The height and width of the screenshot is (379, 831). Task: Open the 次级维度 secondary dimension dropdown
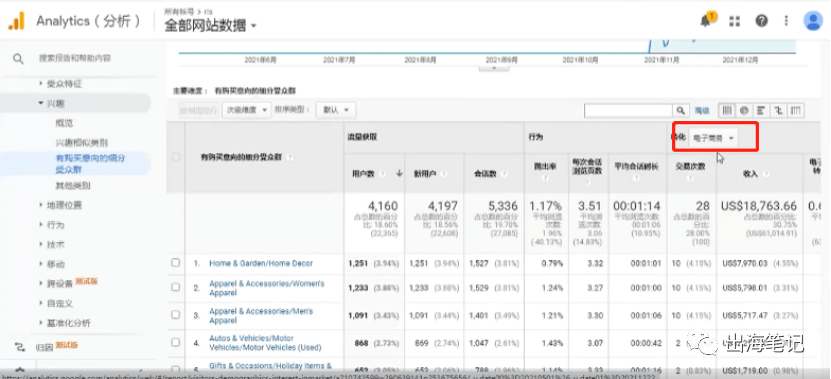click(246, 110)
